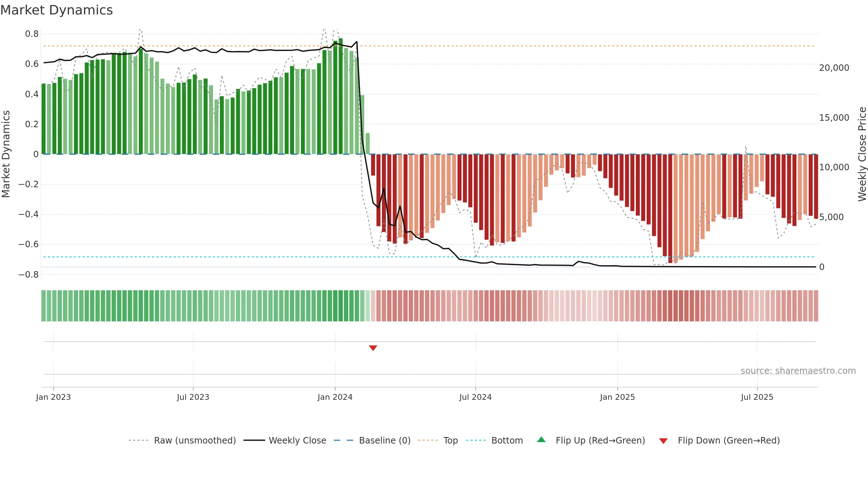Click the Weekly Close Price axis title
Image resolution: width=868 pixels, height=488 pixels.
tap(862, 154)
